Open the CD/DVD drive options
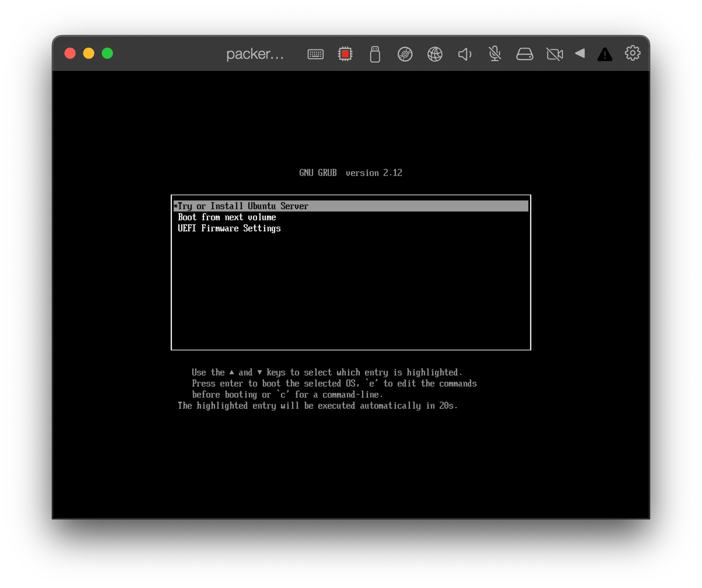The height and width of the screenshot is (588, 702). click(405, 54)
